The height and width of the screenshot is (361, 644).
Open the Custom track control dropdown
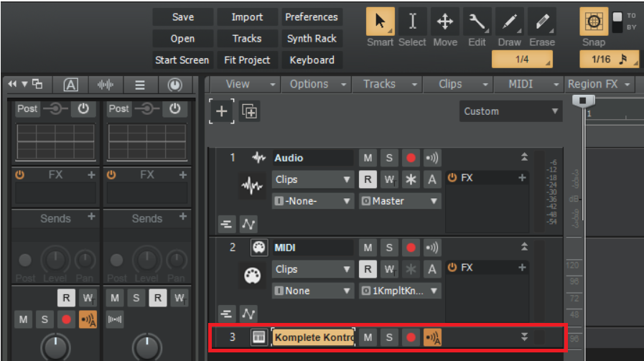point(510,111)
